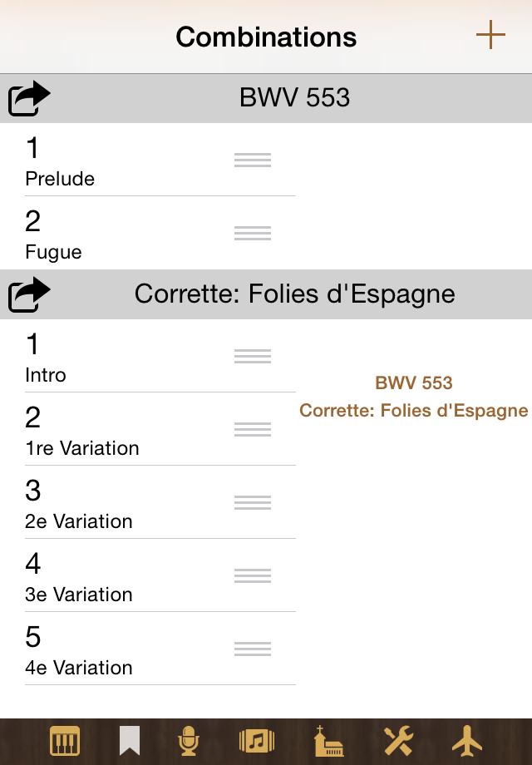Jump to BWV 553 in section index

(x=414, y=383)
